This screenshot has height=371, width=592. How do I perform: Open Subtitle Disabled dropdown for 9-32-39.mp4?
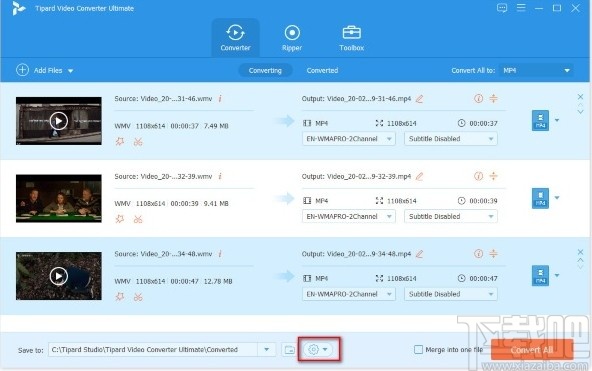451,217
